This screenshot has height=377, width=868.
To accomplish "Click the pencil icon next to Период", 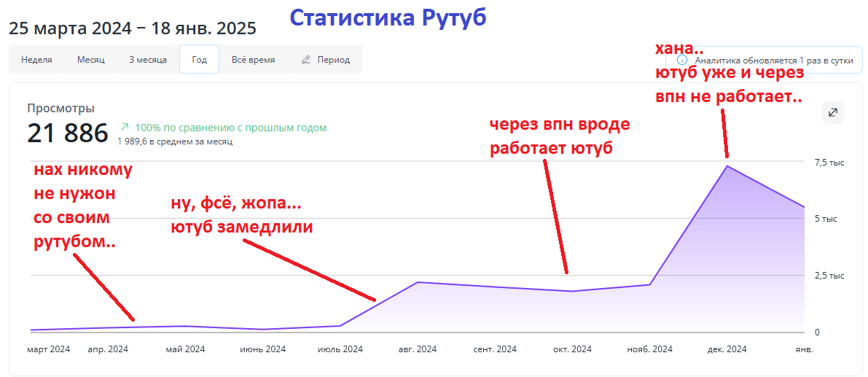I will (x=305, y=60).
